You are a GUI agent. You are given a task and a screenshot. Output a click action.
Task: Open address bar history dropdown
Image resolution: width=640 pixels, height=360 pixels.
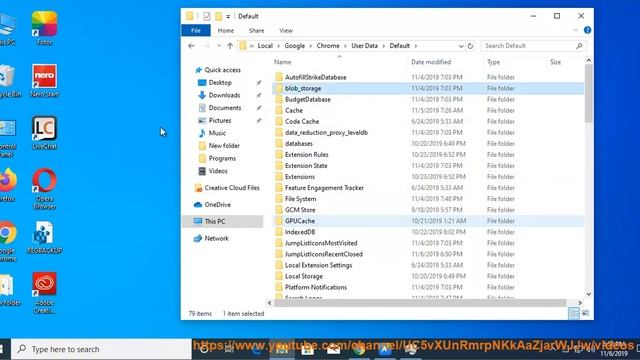(x=461, y=46)
